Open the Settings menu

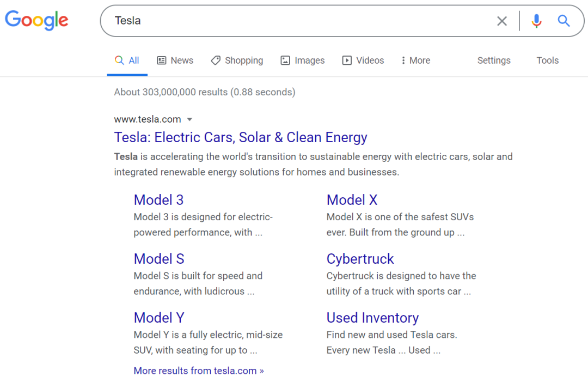pos(494,60)
